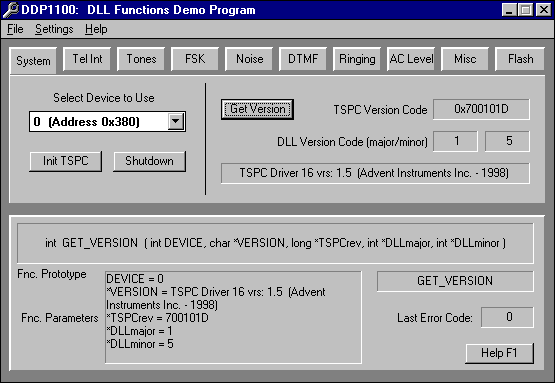Go to the Noise tab
This screenshot has width=555, height=383.
249,59
